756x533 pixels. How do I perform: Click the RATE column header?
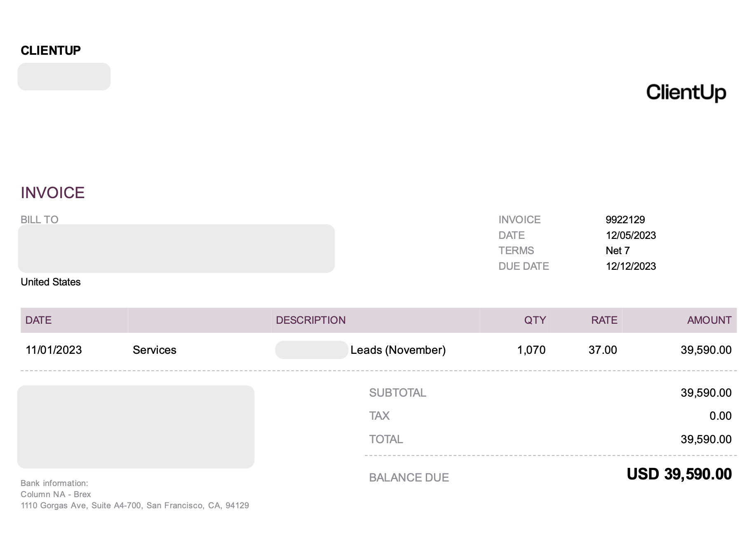(604, 320)
